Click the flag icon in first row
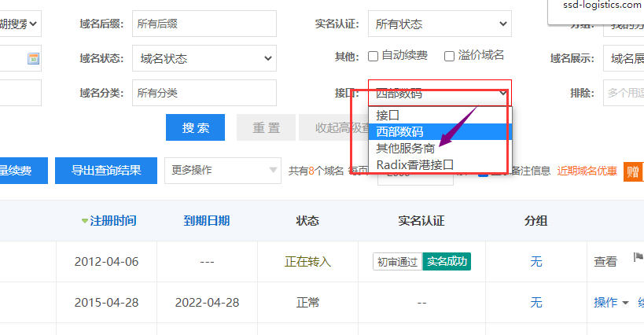Screen dimensions: 644x335 pos(638,260)
